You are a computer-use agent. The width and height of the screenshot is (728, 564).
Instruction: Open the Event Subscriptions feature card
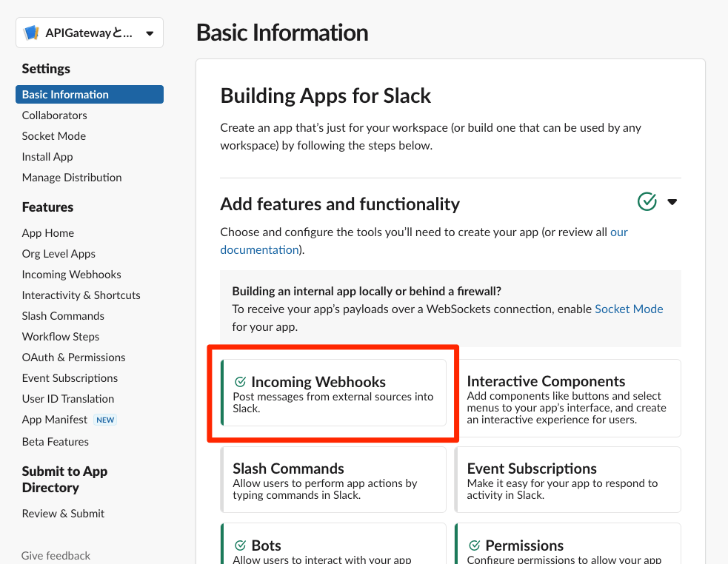click(567, 480)
